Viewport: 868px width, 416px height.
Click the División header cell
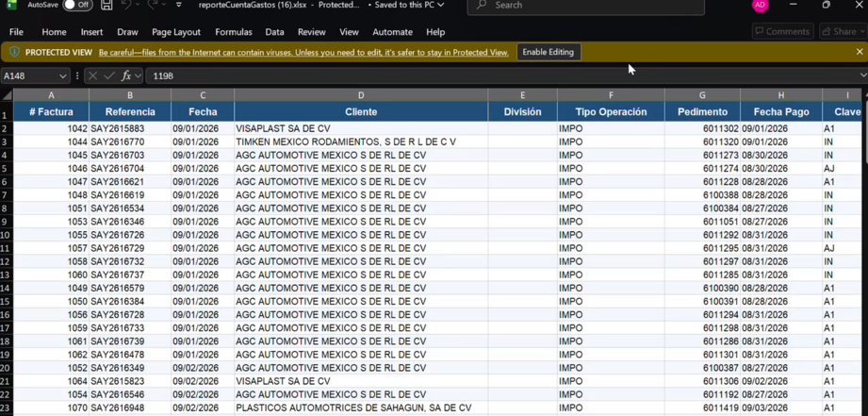coord(522,112)
